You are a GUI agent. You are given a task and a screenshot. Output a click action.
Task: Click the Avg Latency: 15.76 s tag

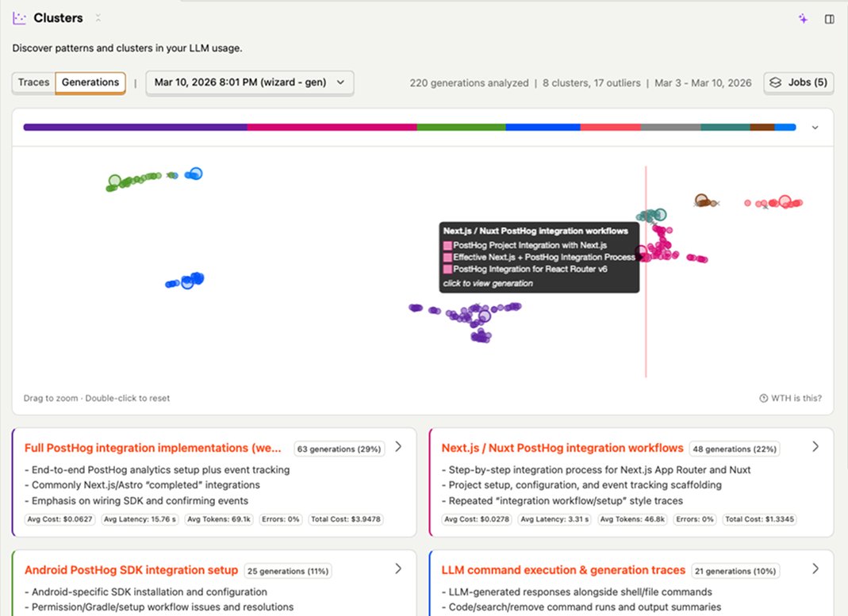pyautogui.click(x=140, y=519)
